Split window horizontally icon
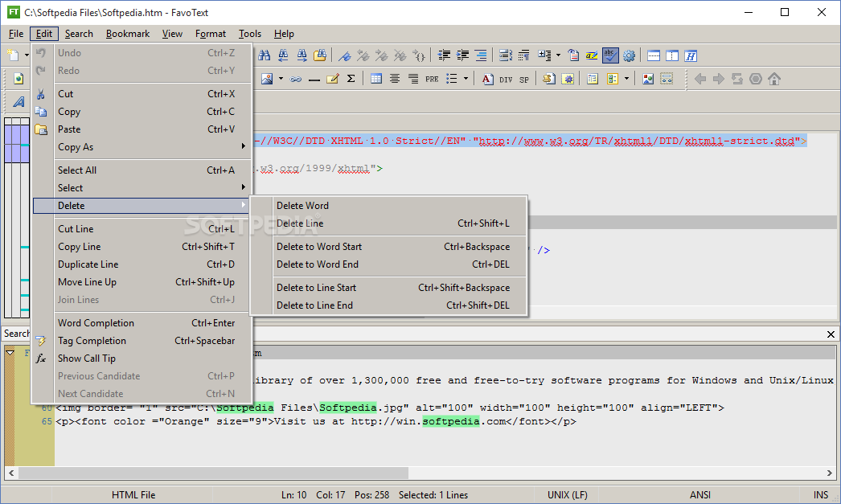The image size is (841, 504). [654, 55]
